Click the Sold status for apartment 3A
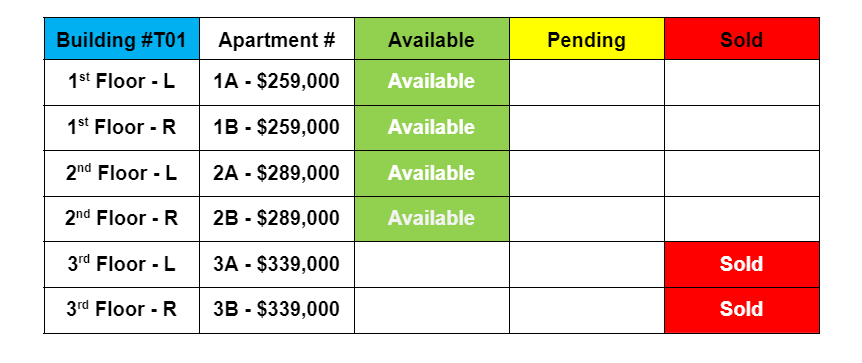The height and width of the screenshot is (363, 862). pos(742,264)
